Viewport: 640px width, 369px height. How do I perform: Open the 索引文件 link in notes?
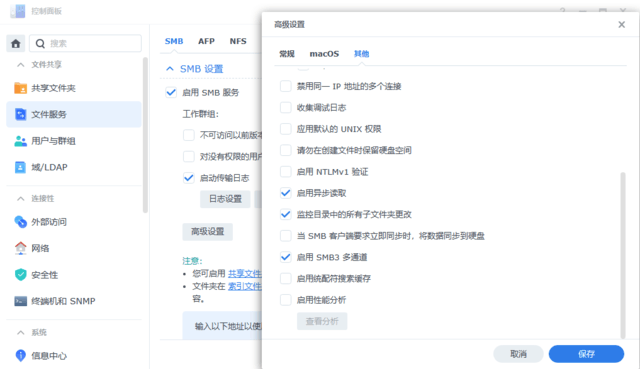pos(244,287)
